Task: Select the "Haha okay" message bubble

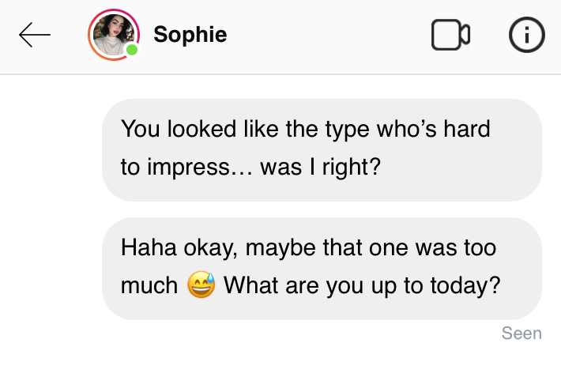Action: point(322,267)
